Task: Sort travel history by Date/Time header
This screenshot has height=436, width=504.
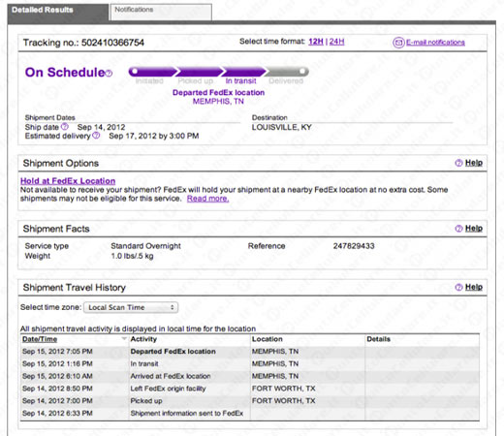Action: 40,339
